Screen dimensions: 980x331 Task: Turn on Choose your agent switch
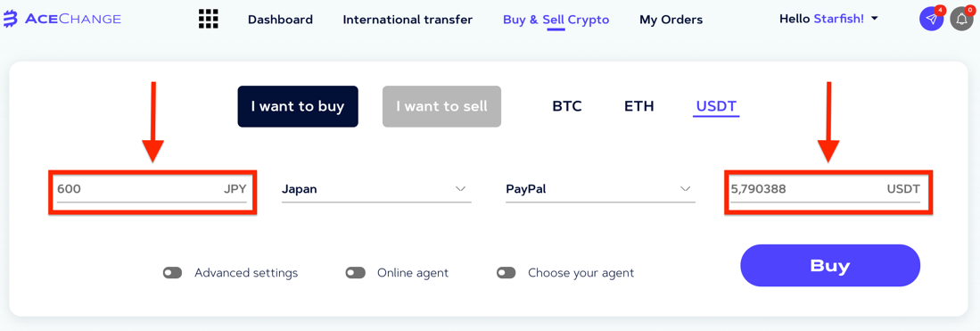[506, 273]
